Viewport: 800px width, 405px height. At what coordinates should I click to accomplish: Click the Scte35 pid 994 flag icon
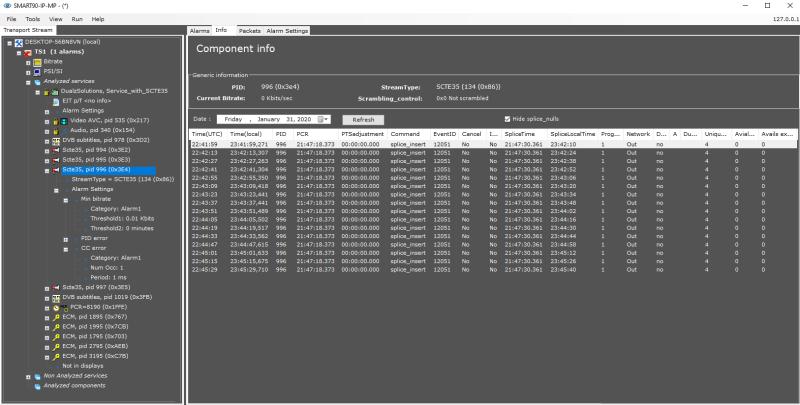tap(56, 150)
